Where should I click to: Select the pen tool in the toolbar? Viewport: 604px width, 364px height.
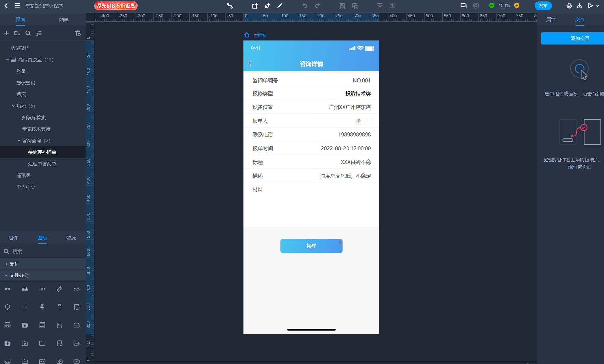tap(267, 5)
